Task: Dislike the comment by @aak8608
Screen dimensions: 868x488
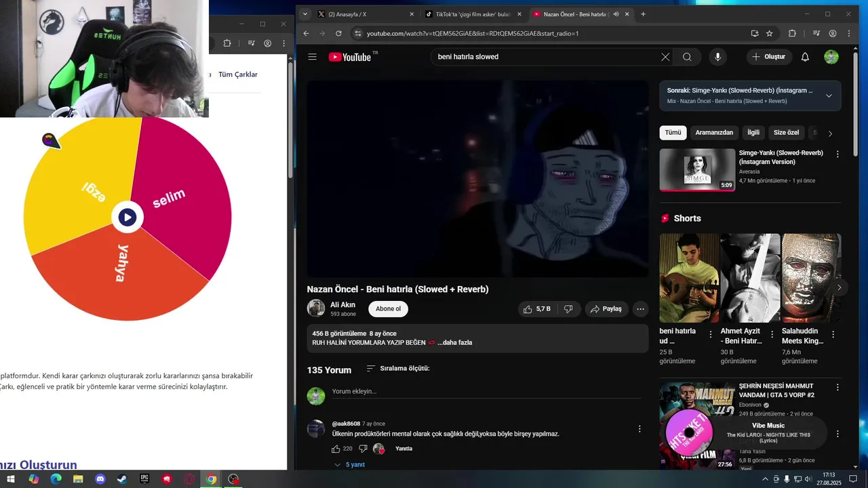Action: [363, 449]
